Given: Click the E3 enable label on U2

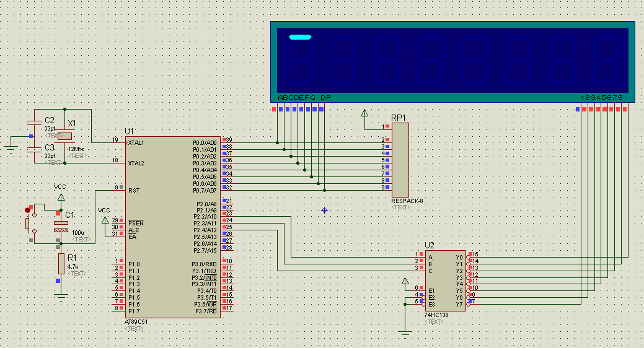Looking at the screenshot, I should tap(431, 305).
